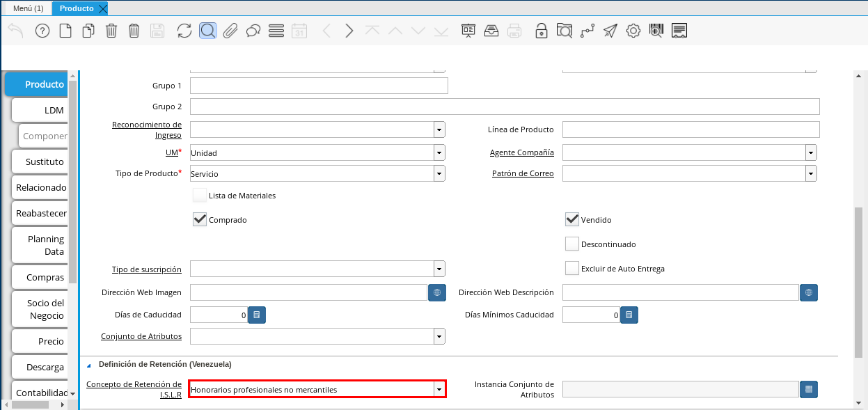
Task: Click the UM field label link
Action: (x=173, y=152)
